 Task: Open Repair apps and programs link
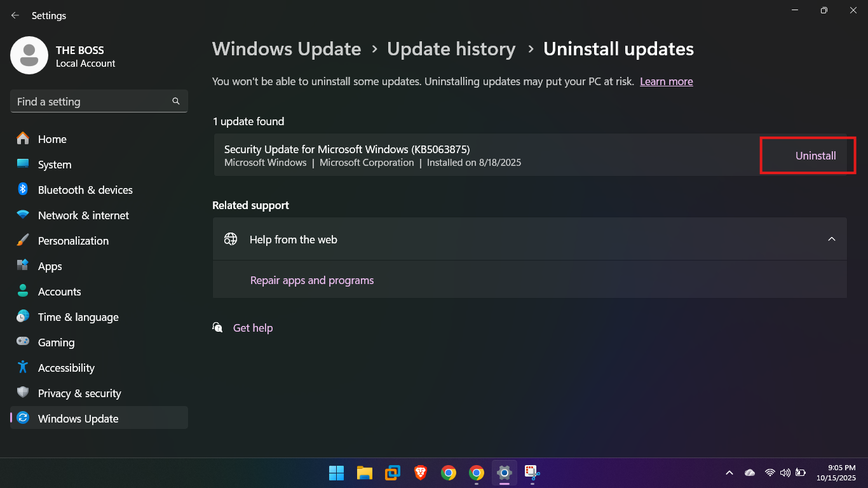click(x=311, y=280)
